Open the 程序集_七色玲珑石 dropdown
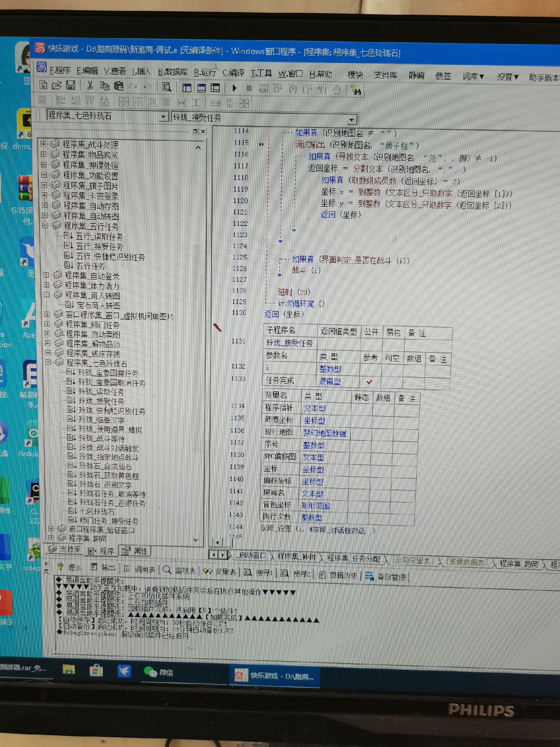 [x=164, y=117]
